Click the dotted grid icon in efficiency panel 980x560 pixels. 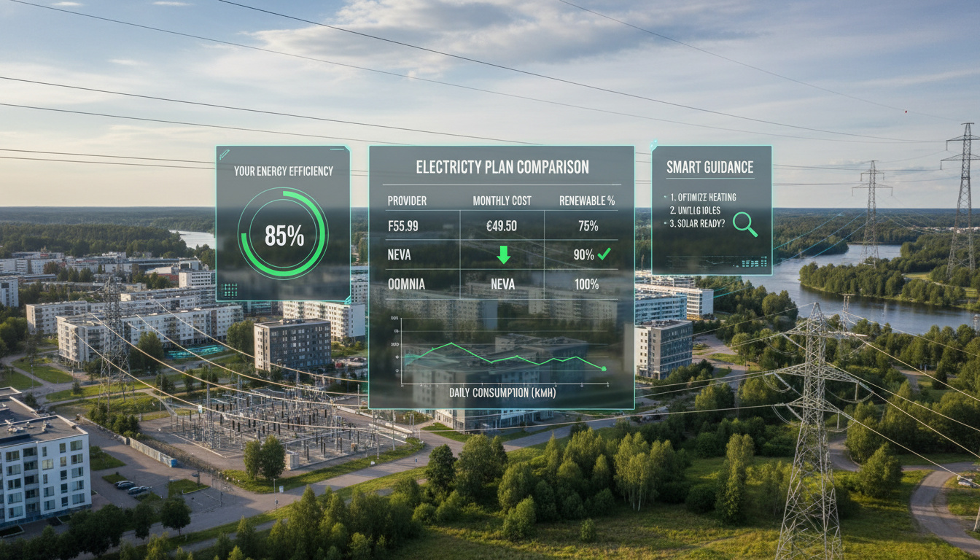[229, 289]
